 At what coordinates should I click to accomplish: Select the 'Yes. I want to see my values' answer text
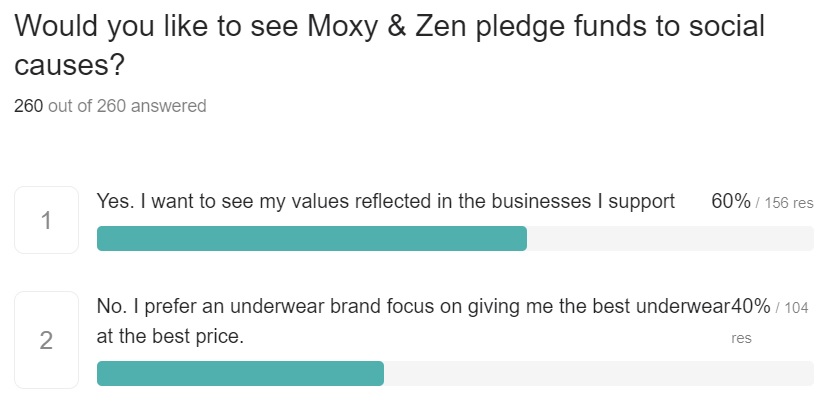[386, 201]
